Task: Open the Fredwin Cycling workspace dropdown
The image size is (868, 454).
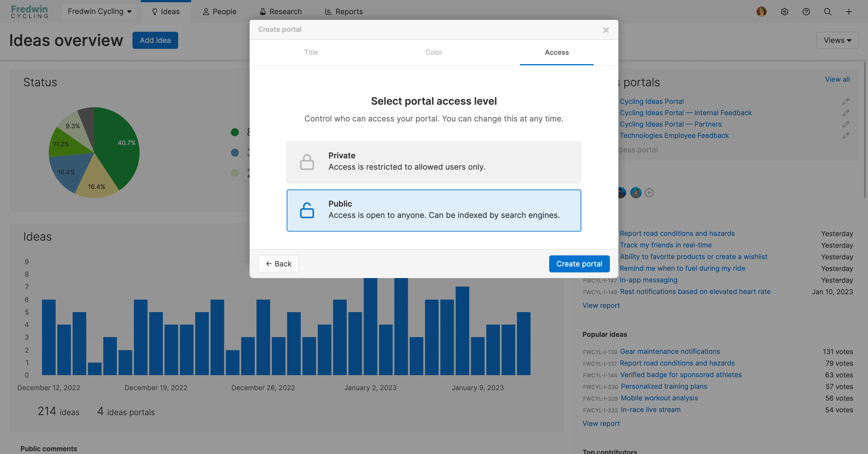Action: [x=99, y=11]
